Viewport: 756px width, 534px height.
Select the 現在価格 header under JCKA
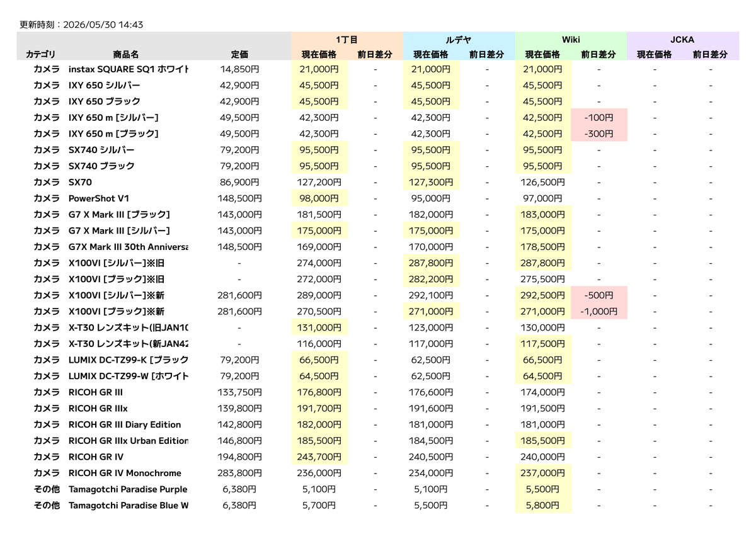pos(655,55)
